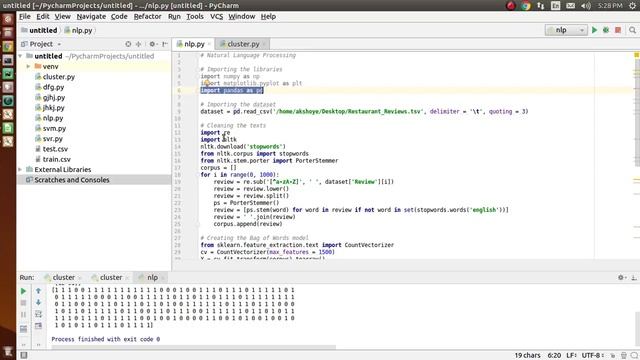Toggle pause output icon in Run panel
Image resolution: width=640 pixels, height=360 pixels.
pos(23,315)
